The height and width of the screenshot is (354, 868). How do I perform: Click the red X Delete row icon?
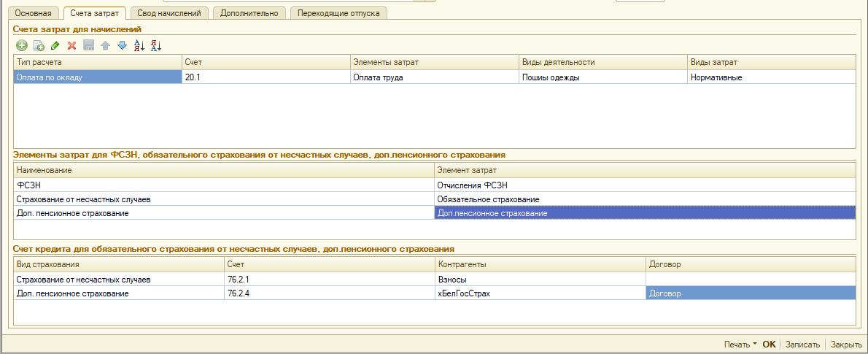(x=71, y=45)
